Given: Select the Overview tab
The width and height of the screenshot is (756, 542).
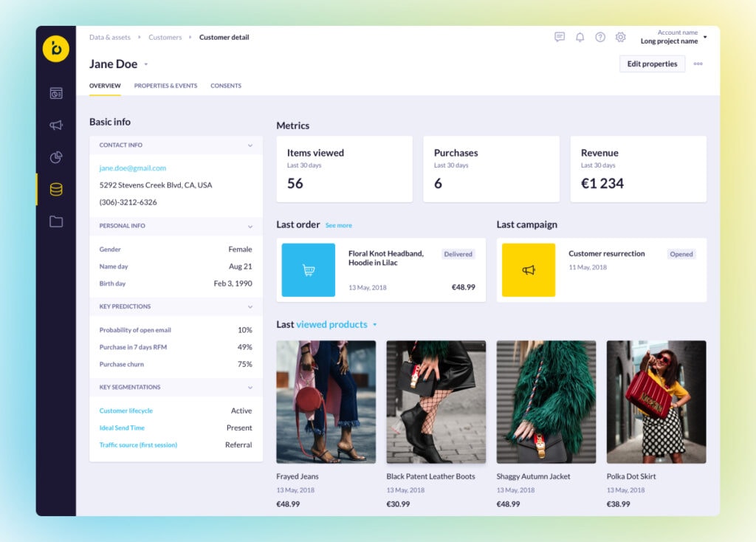Looking at the screenshot, I should tap(105, 86).
